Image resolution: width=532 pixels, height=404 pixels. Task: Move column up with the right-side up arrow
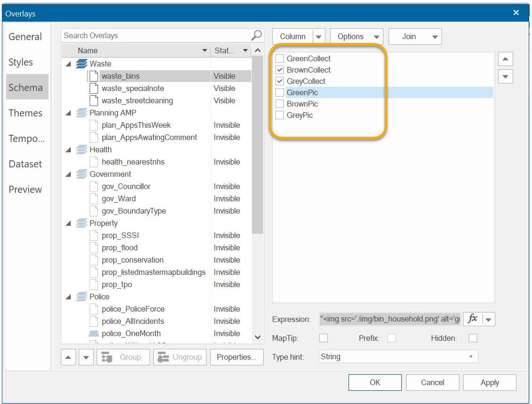tap(505, 59)
